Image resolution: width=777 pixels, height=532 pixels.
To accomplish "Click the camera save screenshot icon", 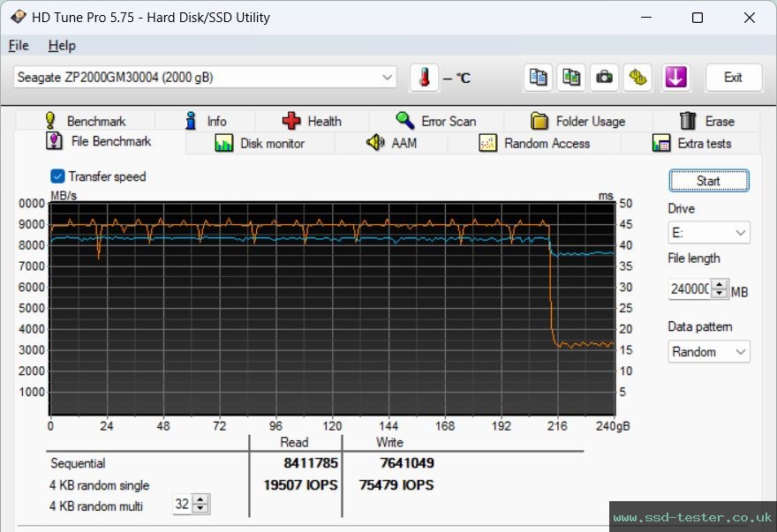I will click(604, 78).
